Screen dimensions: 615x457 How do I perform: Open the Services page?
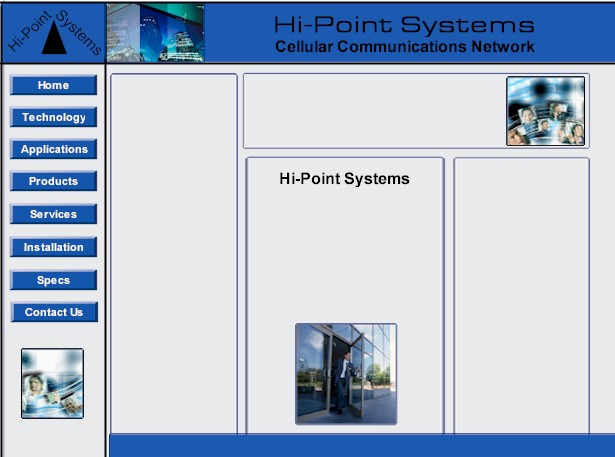click(x=53, y=214)
